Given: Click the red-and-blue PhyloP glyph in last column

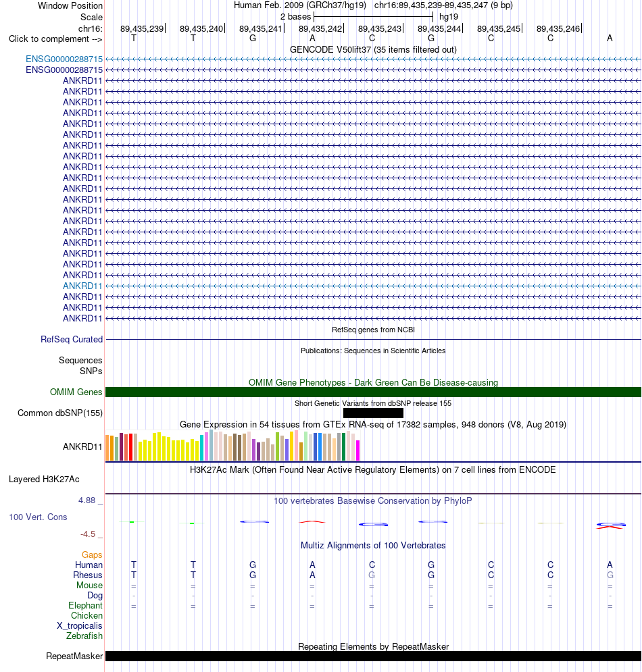Looking at the screenshot, I should click(x=611, y=525).
